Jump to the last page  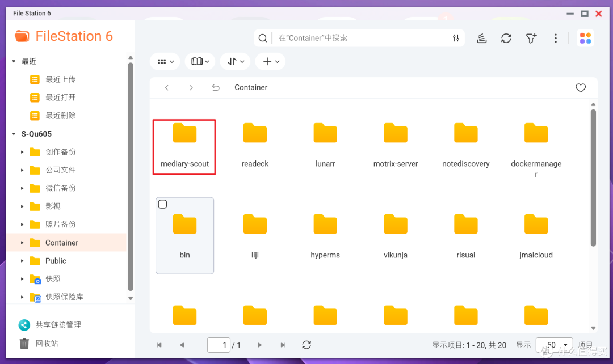click(x=283, y=345)
